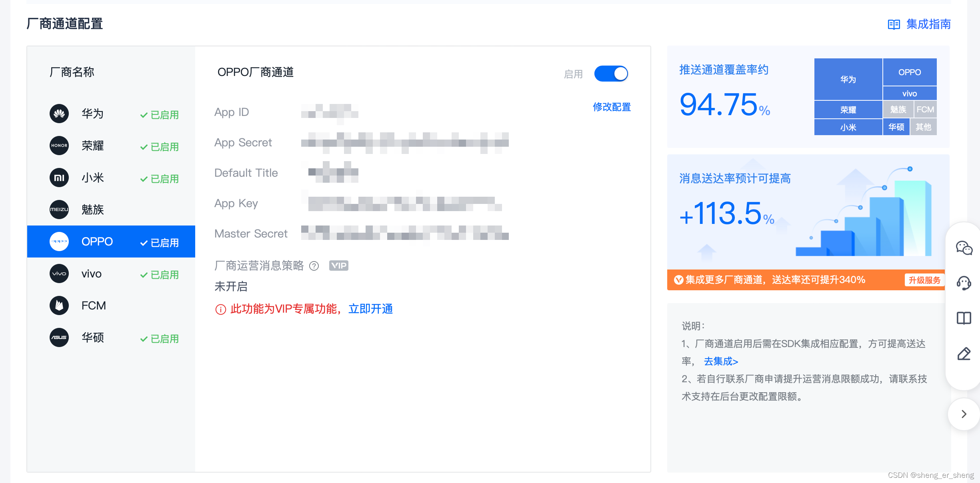Viewport: 980px width, 483px height.
Task: Select 华硕 vendor in the list
Action: [x=111, y=337]
